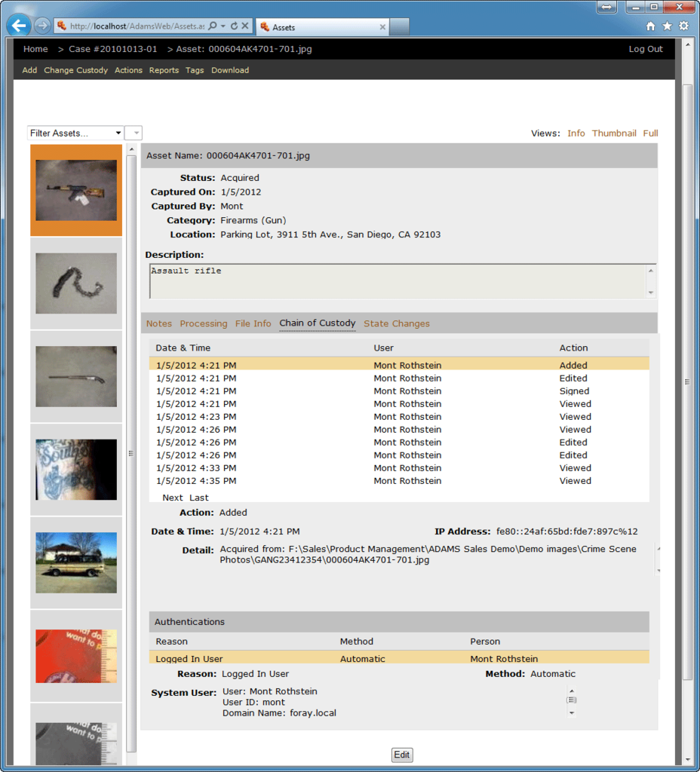Select the Home icon in the browser toolbar
The height and width of the screenshot is (772, 700).
pos(650,25)
